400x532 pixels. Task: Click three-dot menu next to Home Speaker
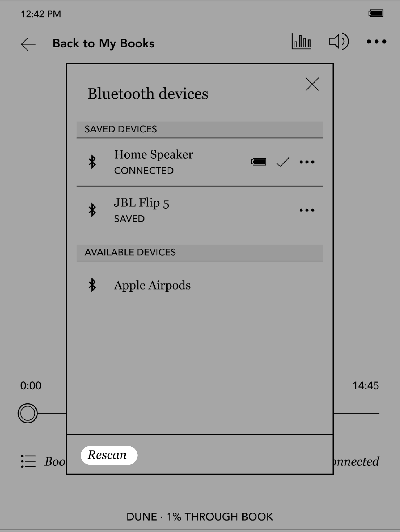point(307,162)
